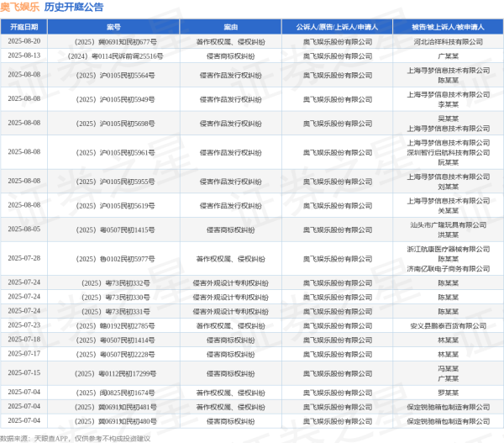
Task: Click defendant name 吴某某
Action: 448,119
